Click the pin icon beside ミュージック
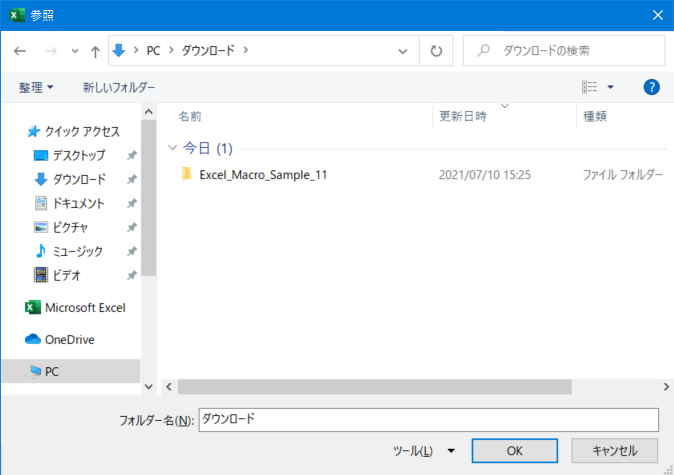The height and width of the screenshot is (475, 674). point(132,251)
